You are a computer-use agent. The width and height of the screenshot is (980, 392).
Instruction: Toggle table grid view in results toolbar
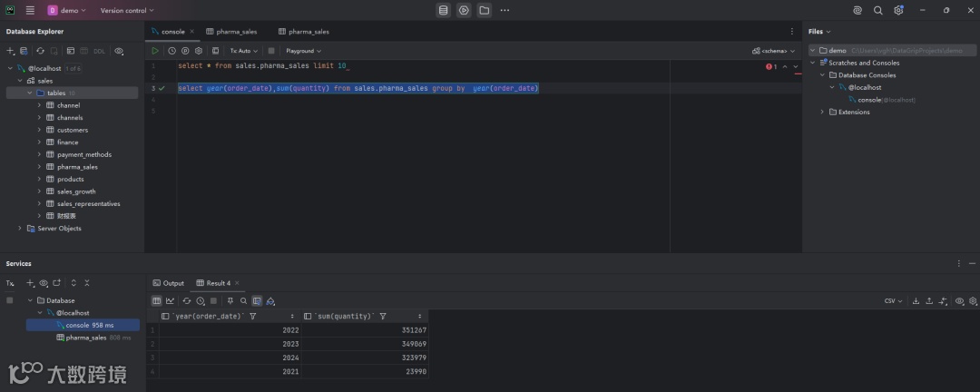(156, 300)
